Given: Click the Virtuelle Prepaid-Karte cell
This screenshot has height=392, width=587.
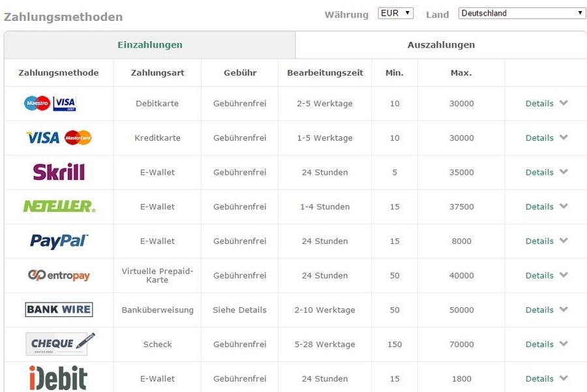Looking at the screenshot, I should pos(157,275).
